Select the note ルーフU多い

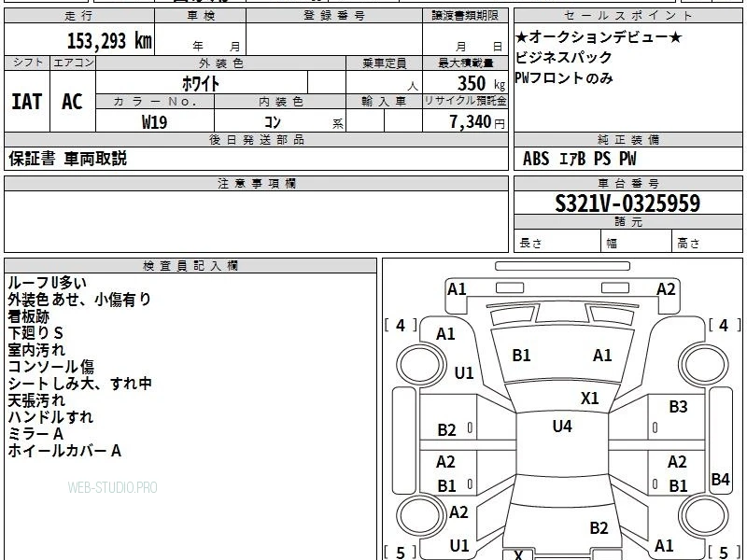coord(48,283)
